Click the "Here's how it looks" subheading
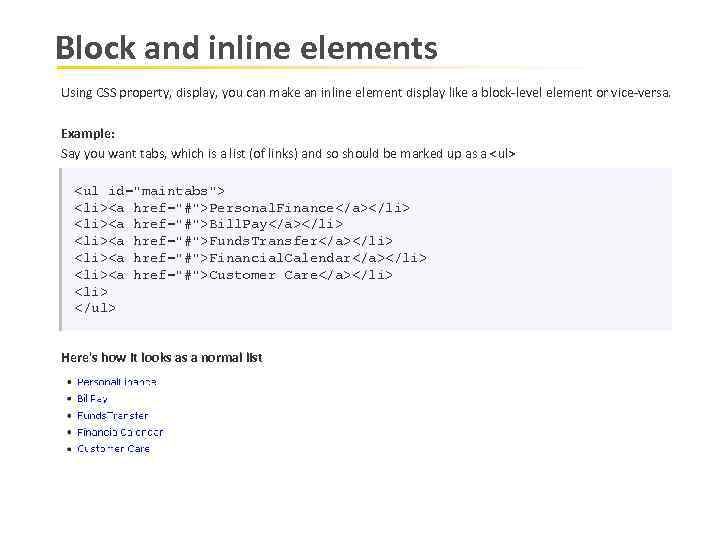 pos(161,357)
